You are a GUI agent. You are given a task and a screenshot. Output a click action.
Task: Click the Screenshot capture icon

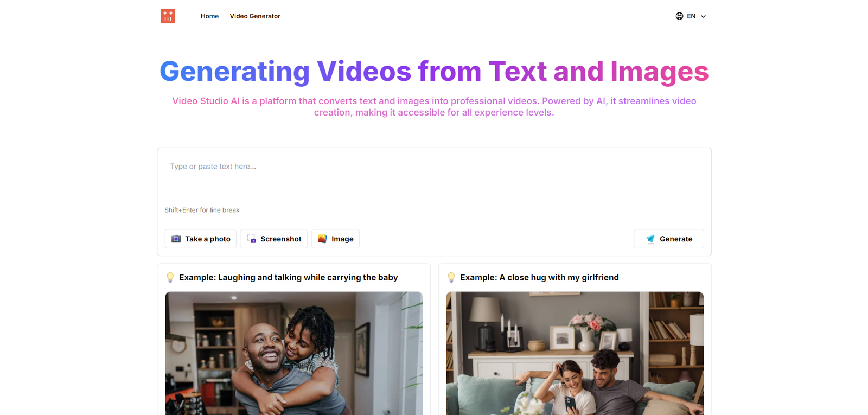point(252,239)
